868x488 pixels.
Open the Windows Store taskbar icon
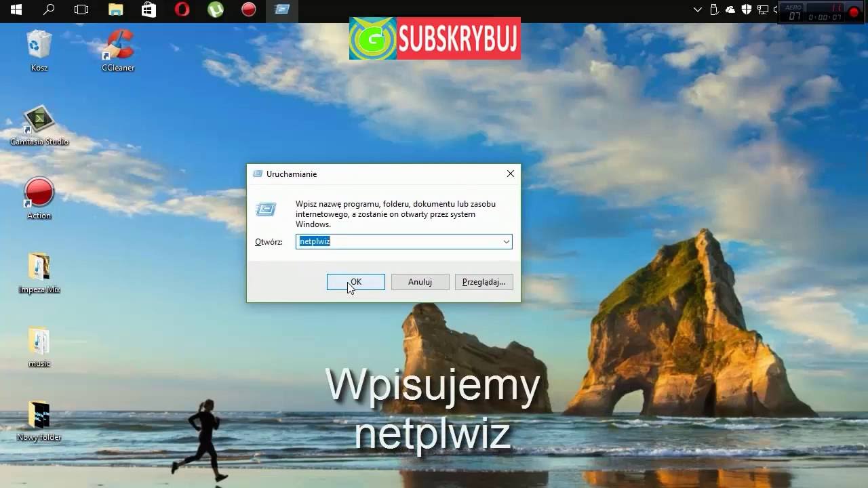coord(149,9)
